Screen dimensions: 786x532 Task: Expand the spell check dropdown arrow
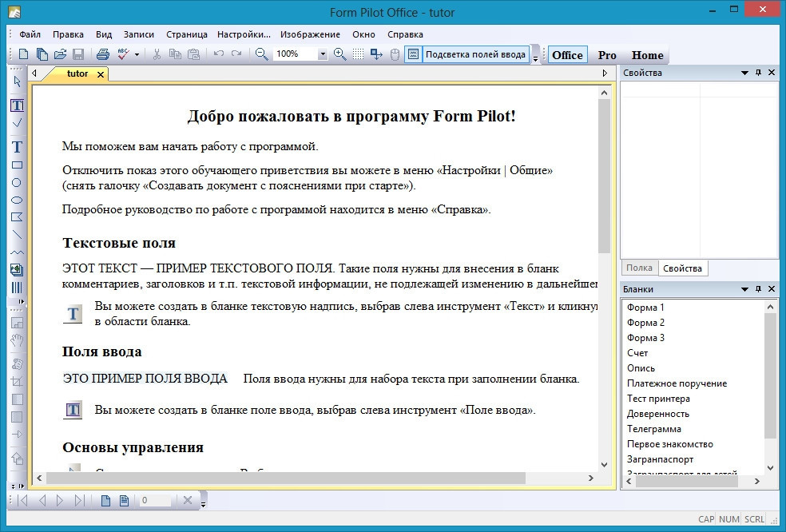[137, 54]
